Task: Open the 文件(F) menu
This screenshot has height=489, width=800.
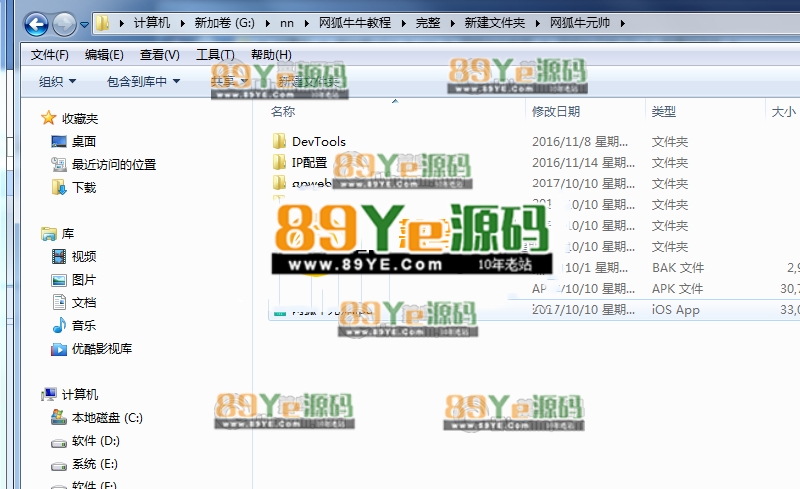Action: 49,55
